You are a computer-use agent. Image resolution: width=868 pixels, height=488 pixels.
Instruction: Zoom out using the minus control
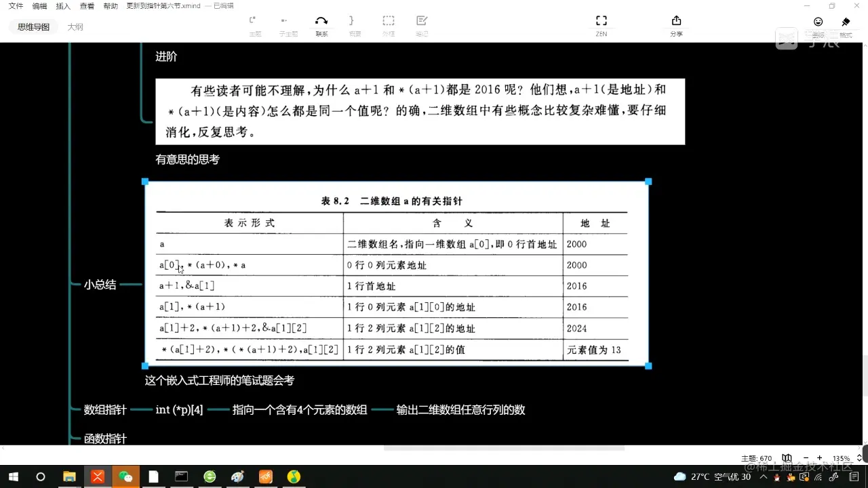point(806,457)
